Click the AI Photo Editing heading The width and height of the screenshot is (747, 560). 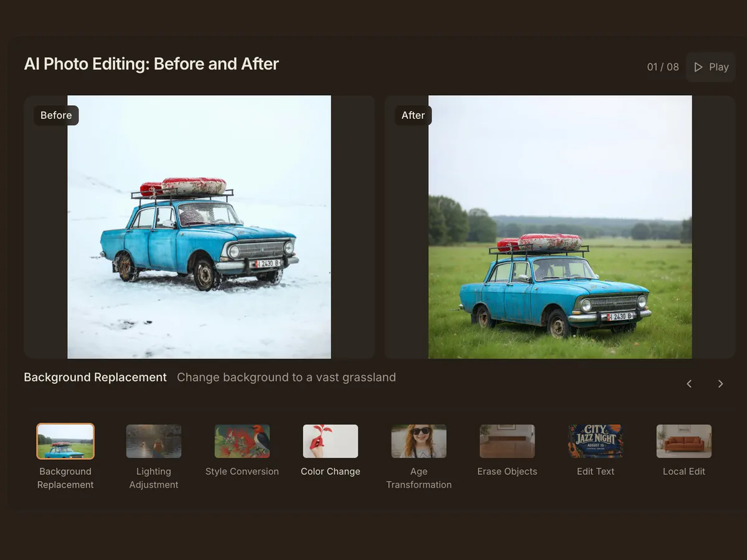[151, 64]
